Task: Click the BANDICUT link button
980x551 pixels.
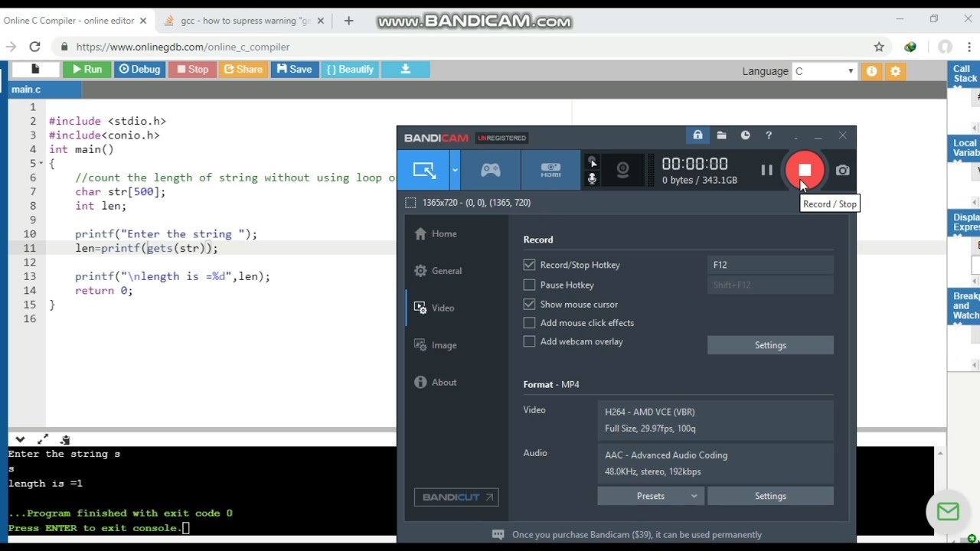Action: pos(456,497)
